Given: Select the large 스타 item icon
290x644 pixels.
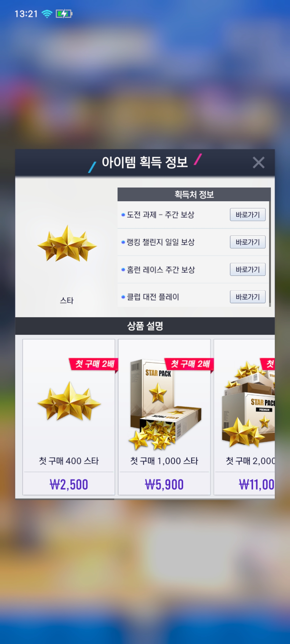Looking at the screenshot, I should 67,244.
